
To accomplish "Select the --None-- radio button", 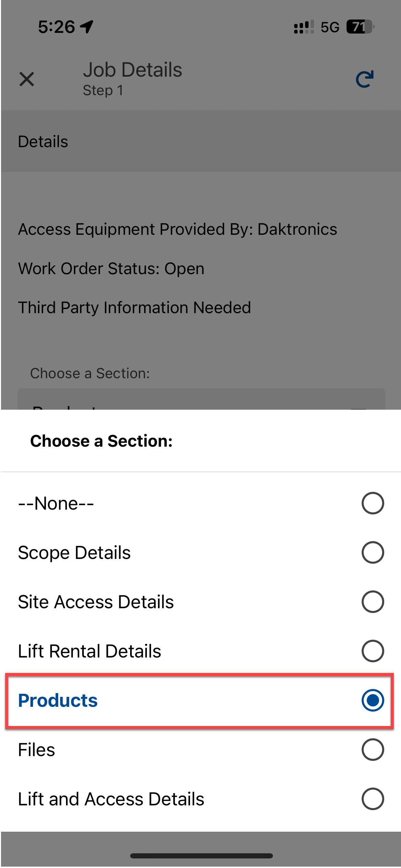I will coord(373,503).
